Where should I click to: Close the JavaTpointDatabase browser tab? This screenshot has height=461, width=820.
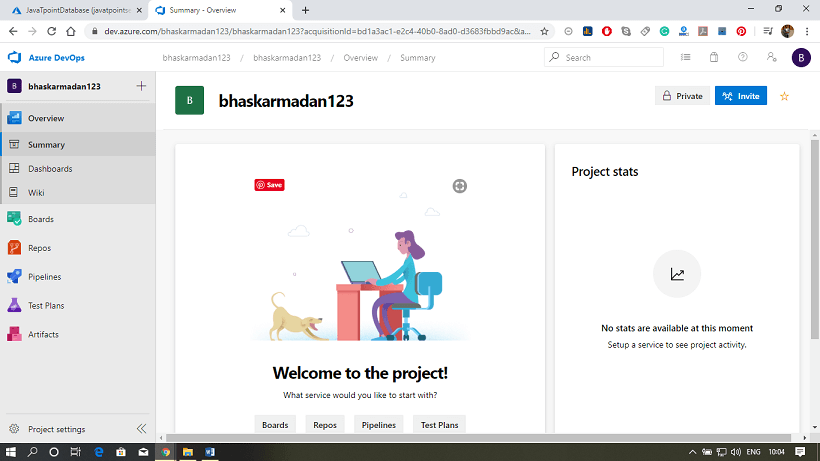click(139, 10)
